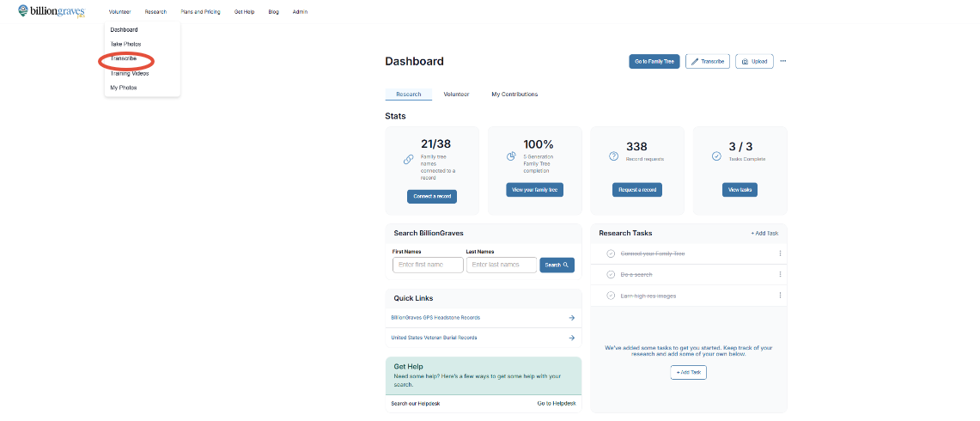Click the Upload button with camera icon
Viewport: 980px width, 421px height.
pyautogui.click(x=754, y=61)
